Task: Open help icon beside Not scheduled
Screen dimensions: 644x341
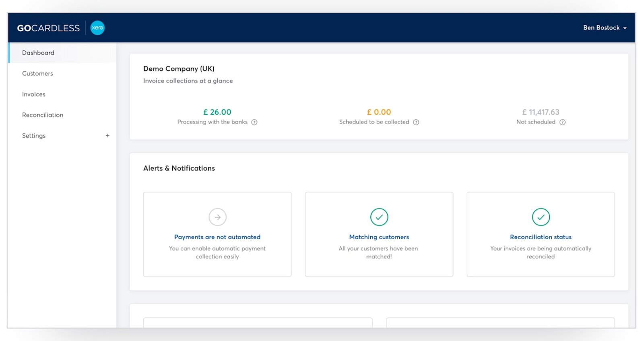Action: [x=563, y=122]
